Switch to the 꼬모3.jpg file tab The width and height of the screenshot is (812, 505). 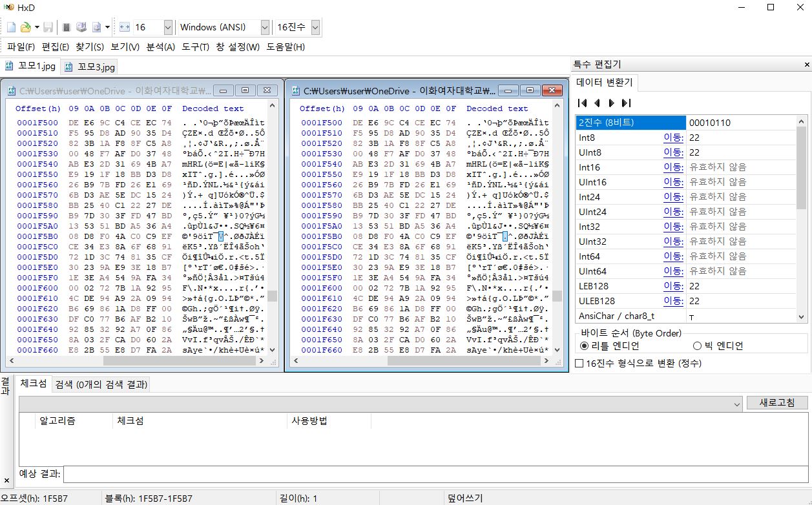click(x=89, y=67)
